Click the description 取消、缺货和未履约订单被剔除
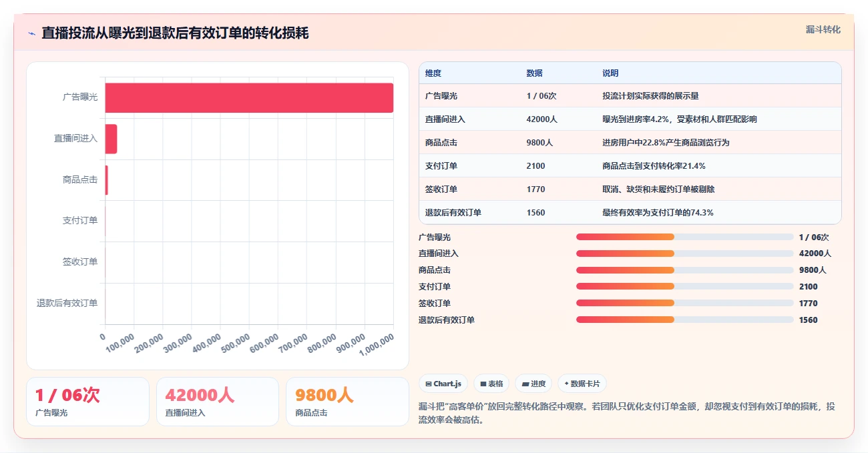 658,189
